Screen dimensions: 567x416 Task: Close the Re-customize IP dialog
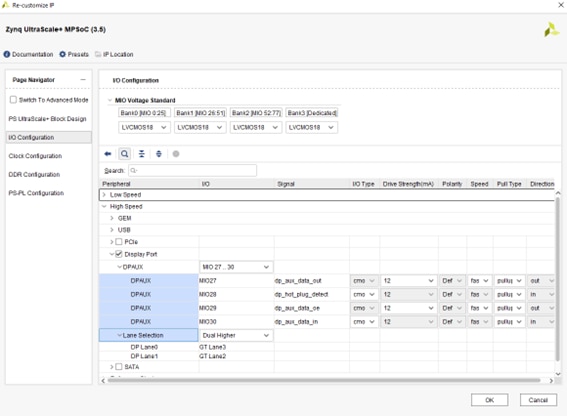point(561,5)
